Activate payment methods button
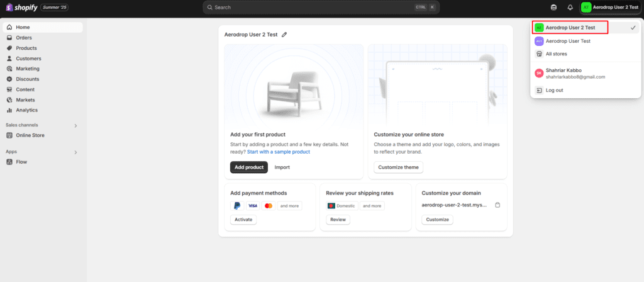The height and width of the screenshot is (282, 644). click(x=243, y=220)
